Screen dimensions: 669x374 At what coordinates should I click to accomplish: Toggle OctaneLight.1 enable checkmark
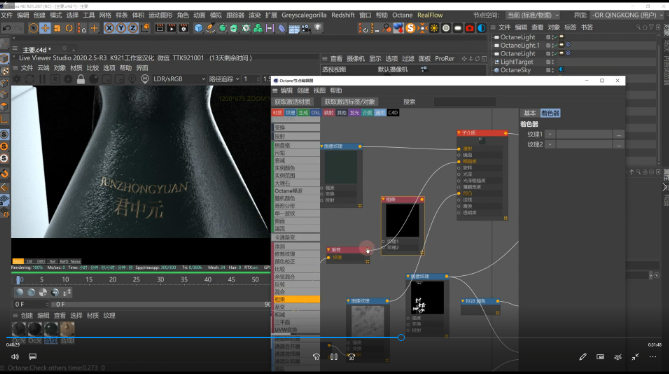(x=555, y=45)
